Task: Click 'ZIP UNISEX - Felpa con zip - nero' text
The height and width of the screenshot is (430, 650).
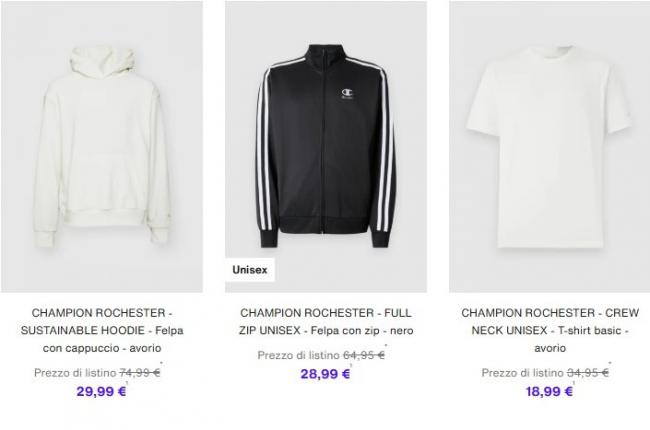Action: (x=326, y=330)
